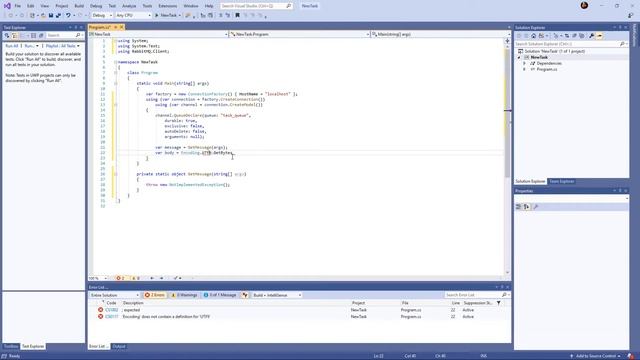This screenshot has height=360, width=640.
Task: Click Alphabetical sort icon in Properties panel
Action: (x=527, y=207)
